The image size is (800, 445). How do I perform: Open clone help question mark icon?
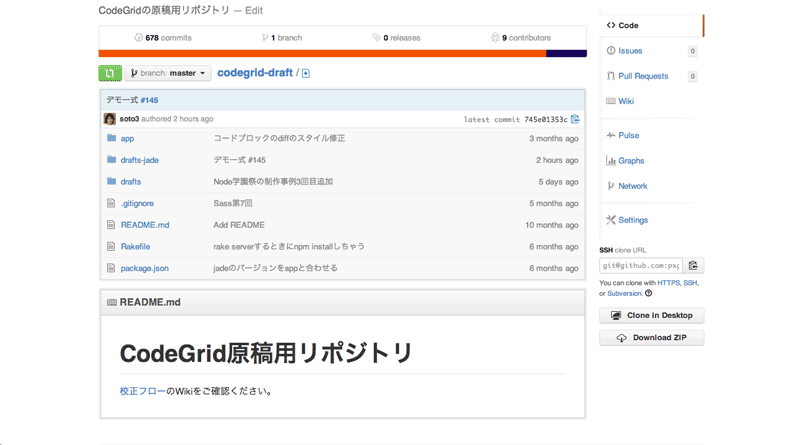648,293
